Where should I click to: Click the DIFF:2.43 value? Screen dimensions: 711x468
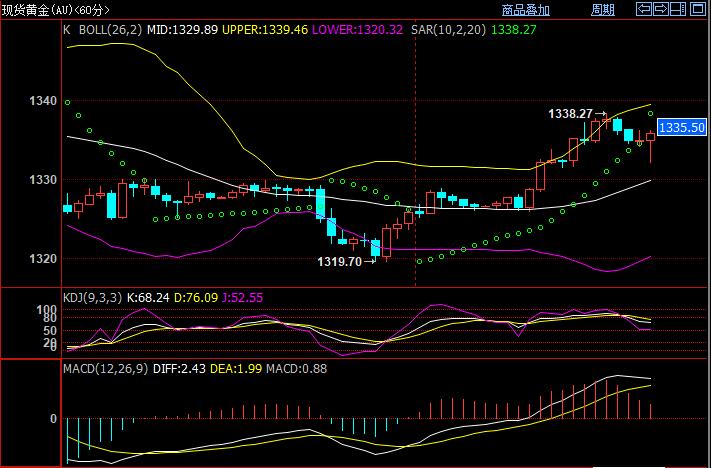179,368
